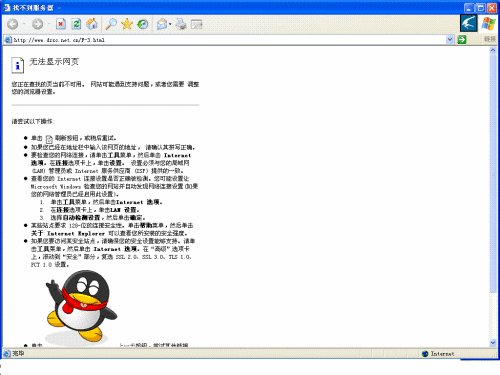This screenshot has width=500, height=375.
Task: Click the Windows flag logo in toolbar
Action: tap(488, 24)
